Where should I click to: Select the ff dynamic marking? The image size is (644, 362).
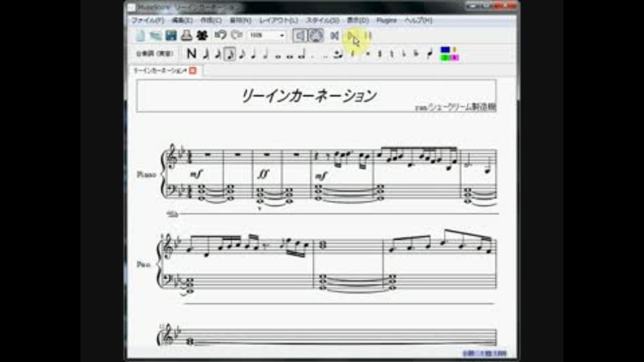tap(263, 175)
